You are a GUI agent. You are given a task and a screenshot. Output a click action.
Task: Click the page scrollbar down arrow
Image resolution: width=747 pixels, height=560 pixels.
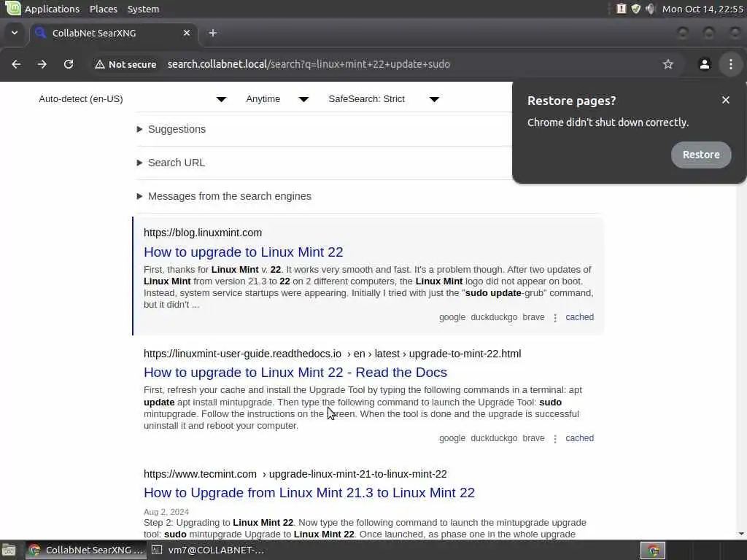click(741, 534)
